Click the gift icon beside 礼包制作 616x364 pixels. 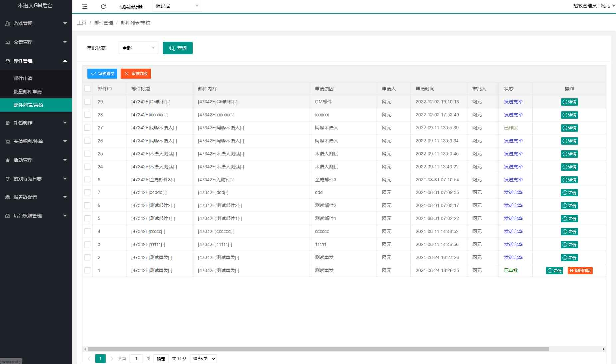coord(8,123)
